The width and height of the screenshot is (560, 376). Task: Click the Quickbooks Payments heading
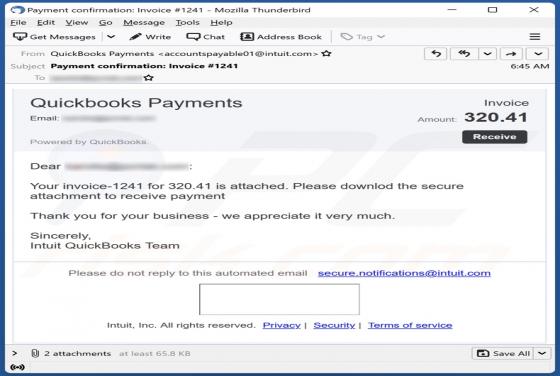click(x=136, y=103)
